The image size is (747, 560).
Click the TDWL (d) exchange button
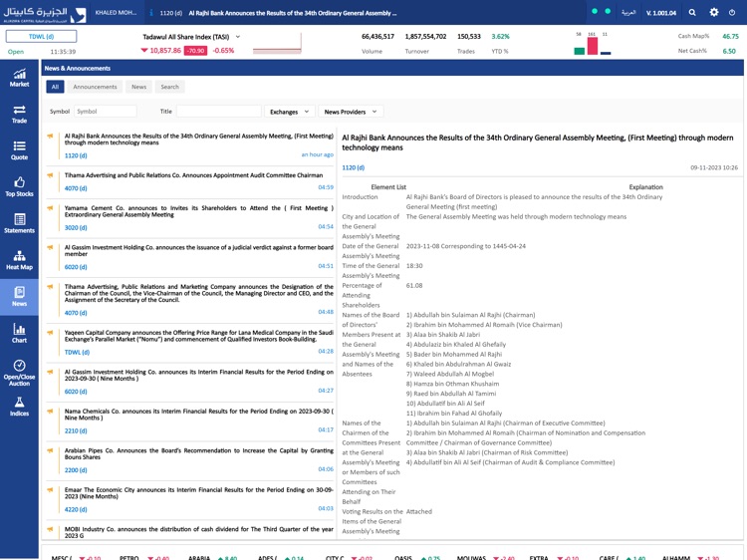[x=41, y=37]
